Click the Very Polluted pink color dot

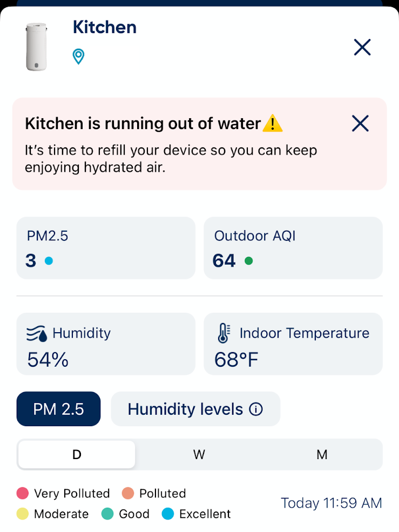22,493
